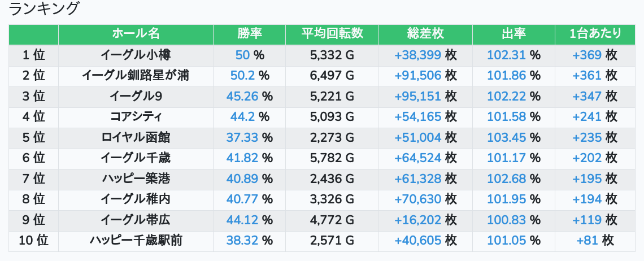Open hall name イーグル釧路星が浦

tap(136, 76)
